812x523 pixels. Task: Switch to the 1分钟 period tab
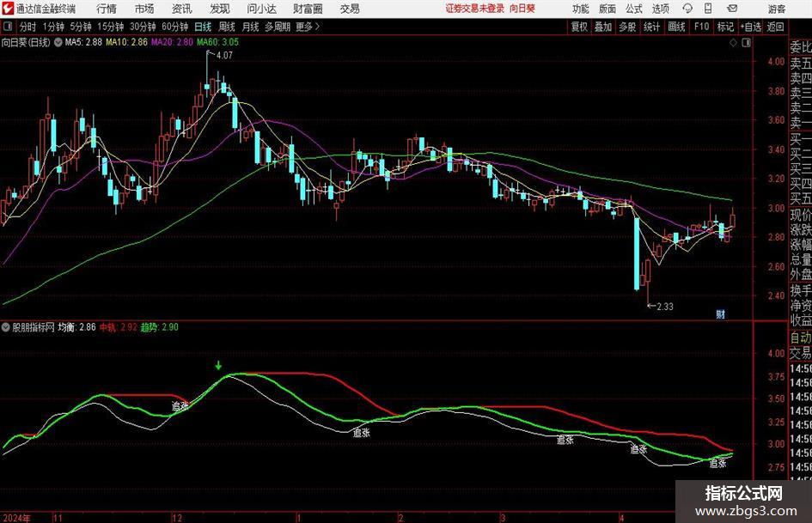[52, 27]
